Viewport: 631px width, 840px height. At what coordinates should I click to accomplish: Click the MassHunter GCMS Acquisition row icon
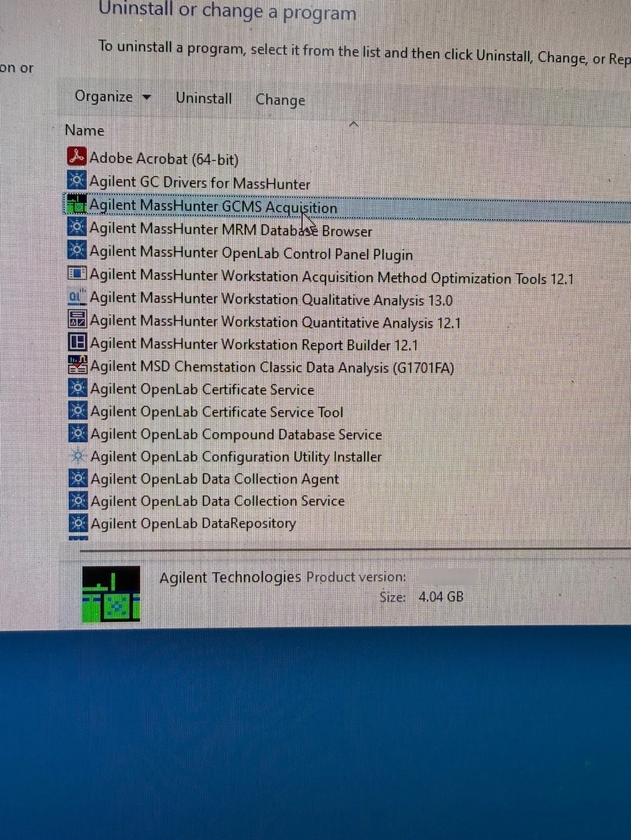pos(76,204)
